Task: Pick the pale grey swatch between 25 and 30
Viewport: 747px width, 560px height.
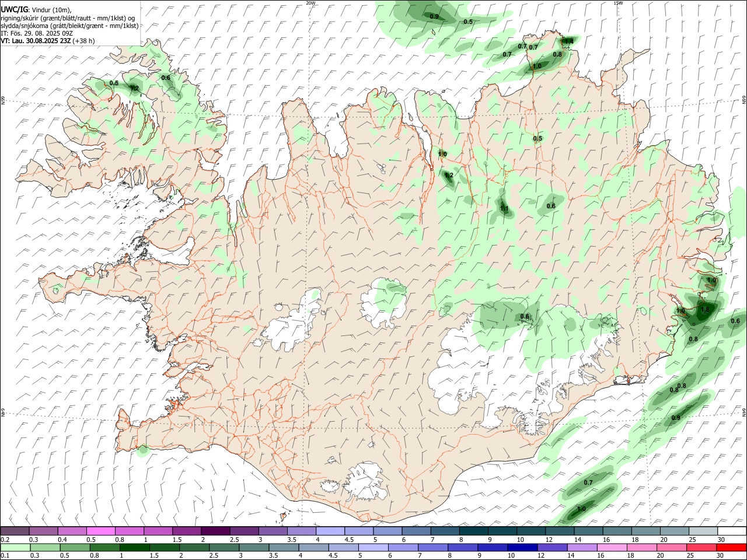Action: [703, 531]
